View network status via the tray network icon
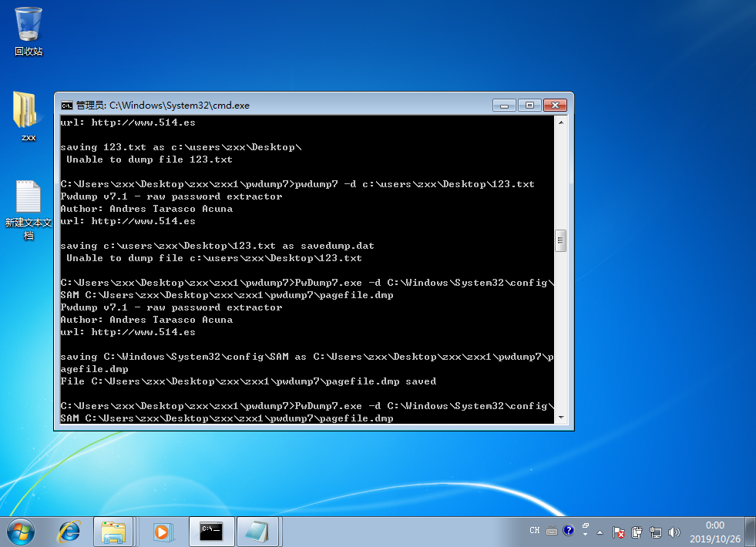The image size is (756, 547). [655, 532]
